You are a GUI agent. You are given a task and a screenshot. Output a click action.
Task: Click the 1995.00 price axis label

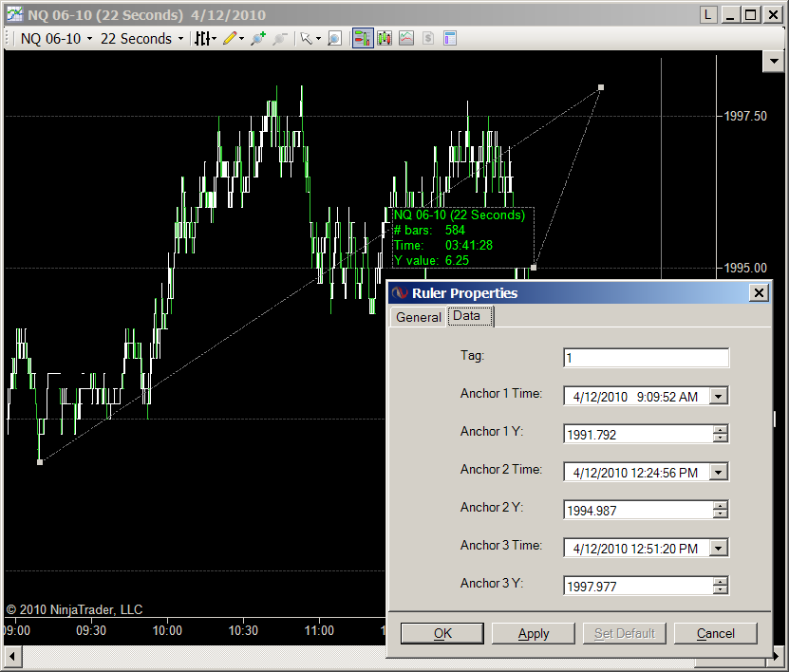tap(745, 268)
